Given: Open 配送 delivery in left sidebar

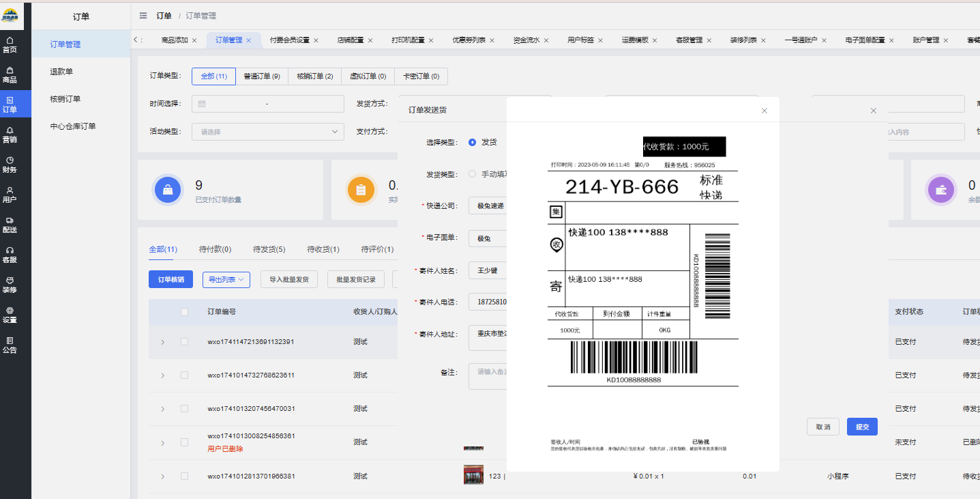Looking at the screenshot, I should (x=10, y=225).
